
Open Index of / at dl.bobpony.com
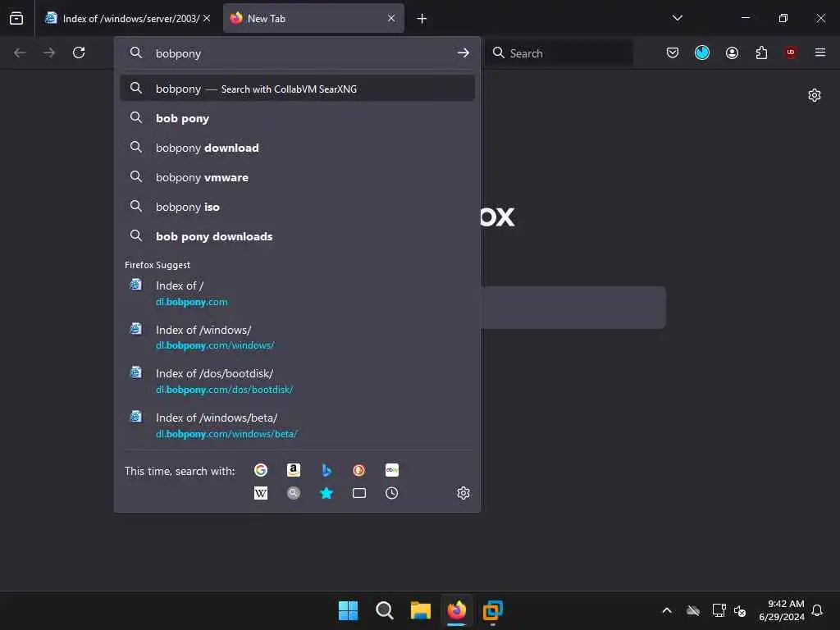click(x=297, y=293)
